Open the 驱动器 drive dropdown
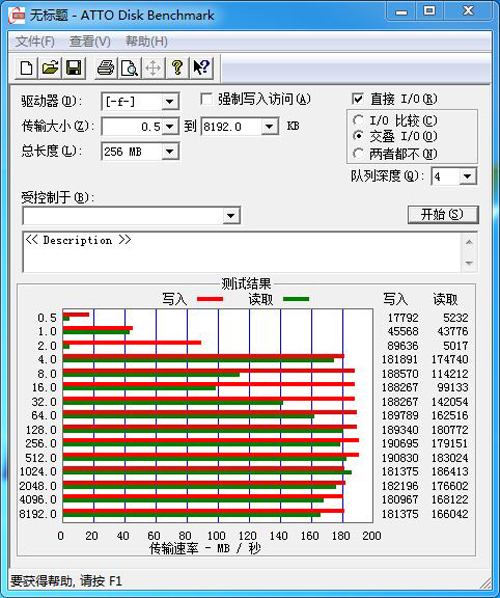This screenshot has width=500, height=598. (169, 102)
